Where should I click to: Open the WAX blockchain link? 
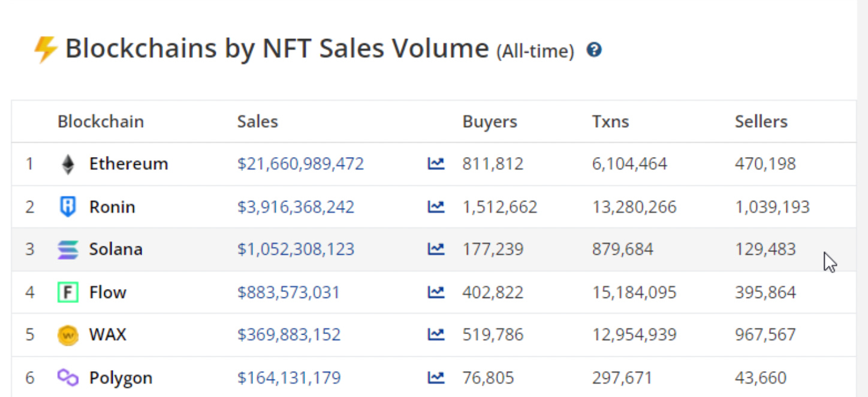tap(108, 334)
